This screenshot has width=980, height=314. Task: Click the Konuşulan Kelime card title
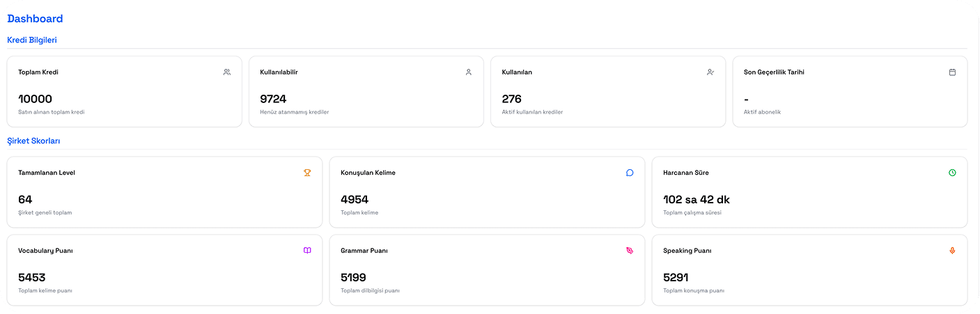(368, 173)
